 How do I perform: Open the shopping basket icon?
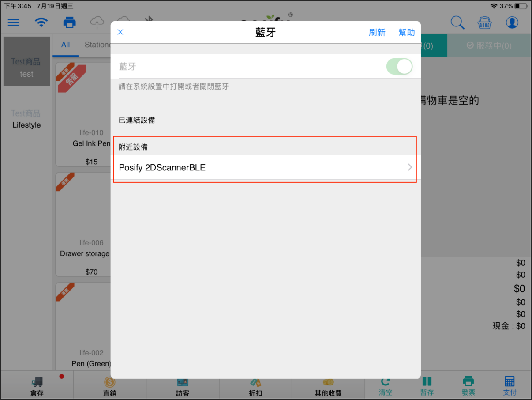point(484,23)
